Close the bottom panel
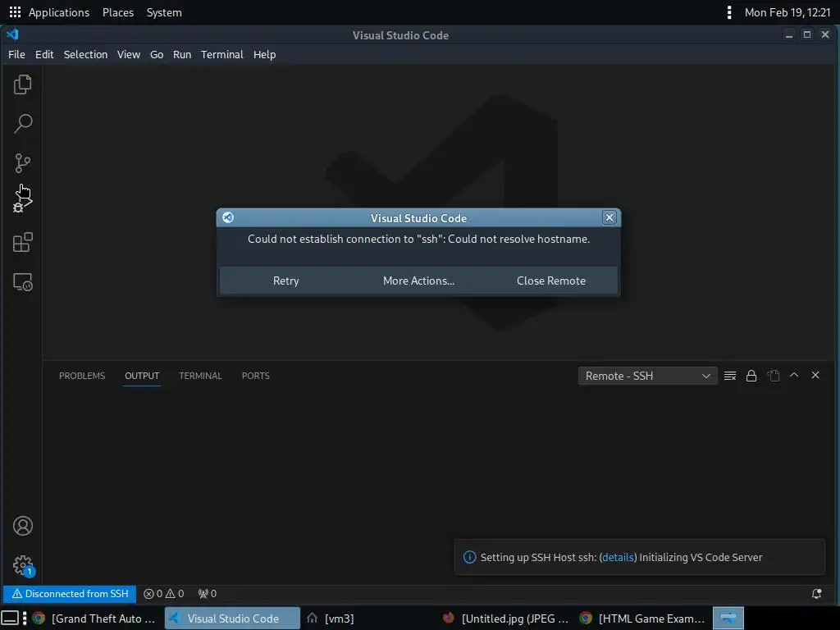 coord(815,375)
